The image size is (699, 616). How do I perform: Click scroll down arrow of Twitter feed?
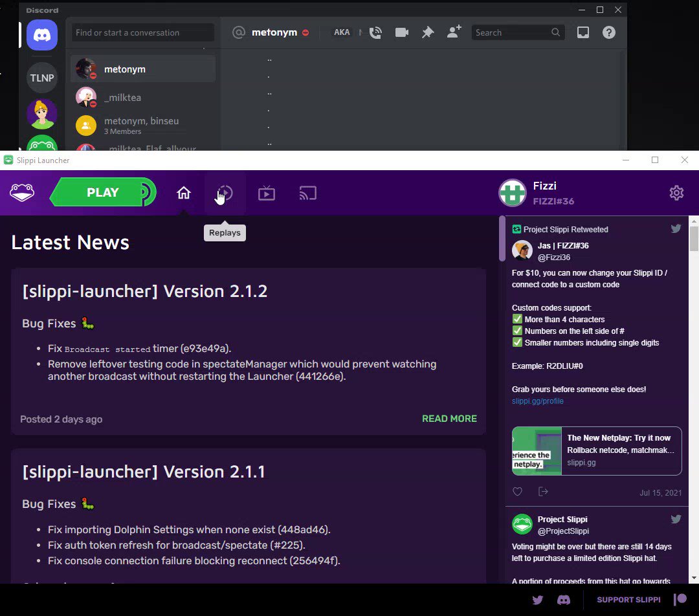694,578
